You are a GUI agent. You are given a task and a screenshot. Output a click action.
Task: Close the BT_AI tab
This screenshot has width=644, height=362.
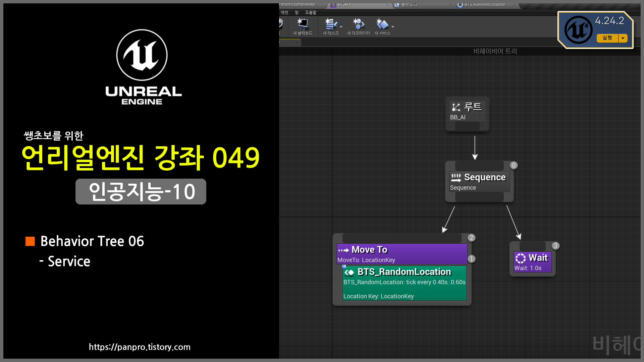pos(387,5)
